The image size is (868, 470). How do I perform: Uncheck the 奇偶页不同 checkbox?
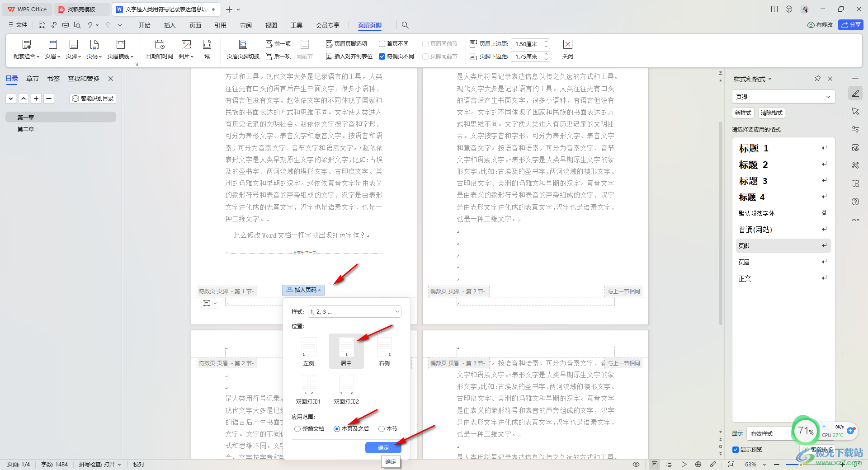pyautogui.click(x=382, y=56)
